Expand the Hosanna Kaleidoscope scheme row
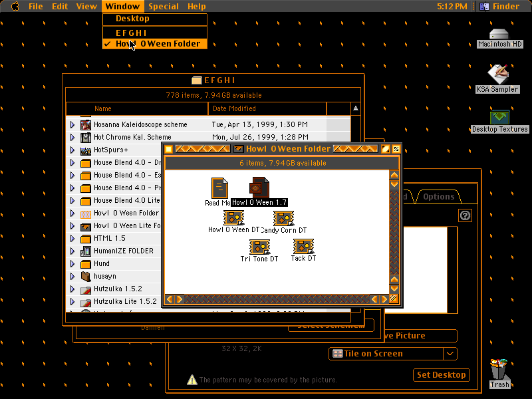Screen dimensions: 532x399 click(x=72, y=124)
